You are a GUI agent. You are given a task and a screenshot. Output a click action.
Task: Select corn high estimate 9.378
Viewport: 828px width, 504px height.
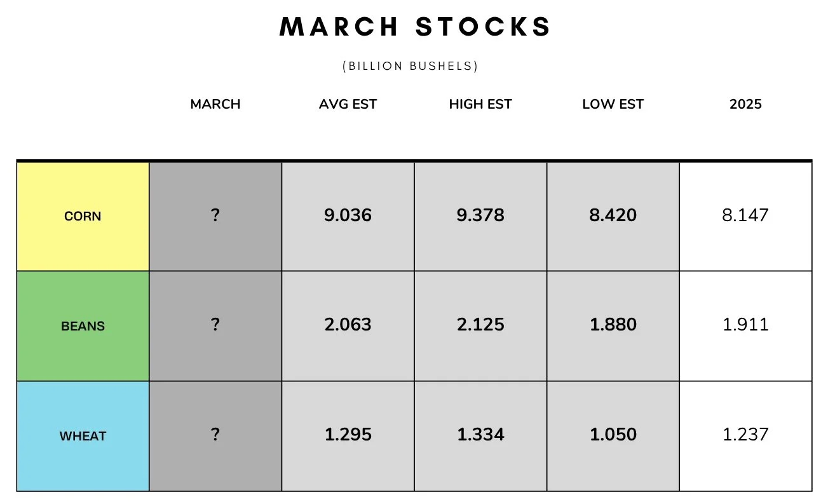480,215
